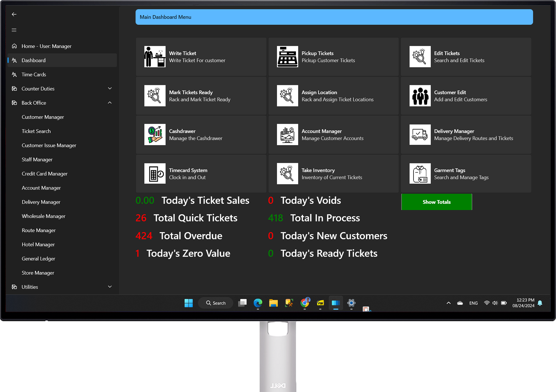Click Clock in and Out label

click(187, 177)
